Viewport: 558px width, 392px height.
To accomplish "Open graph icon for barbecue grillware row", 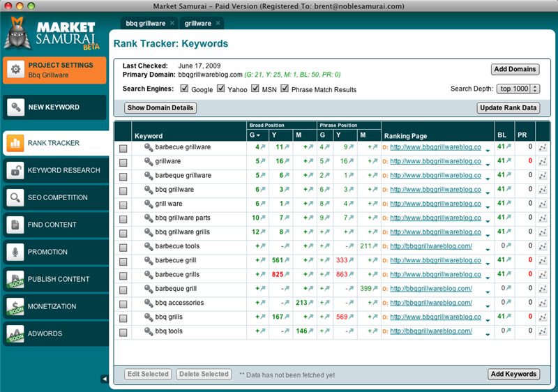I will [543, 148].
